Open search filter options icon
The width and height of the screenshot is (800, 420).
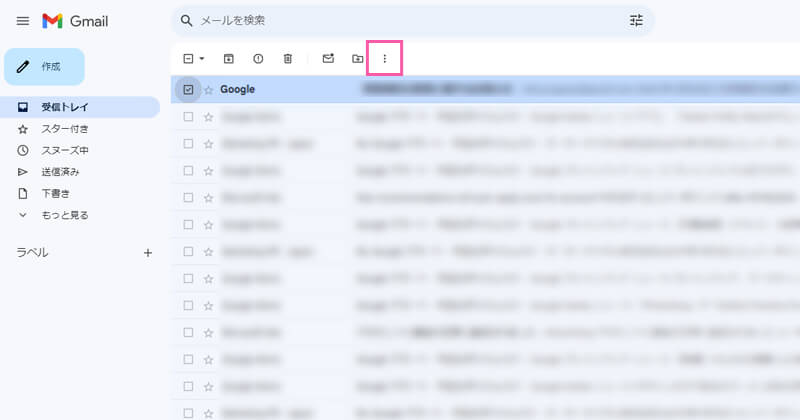pyautogui.click(x=636, y=21)
